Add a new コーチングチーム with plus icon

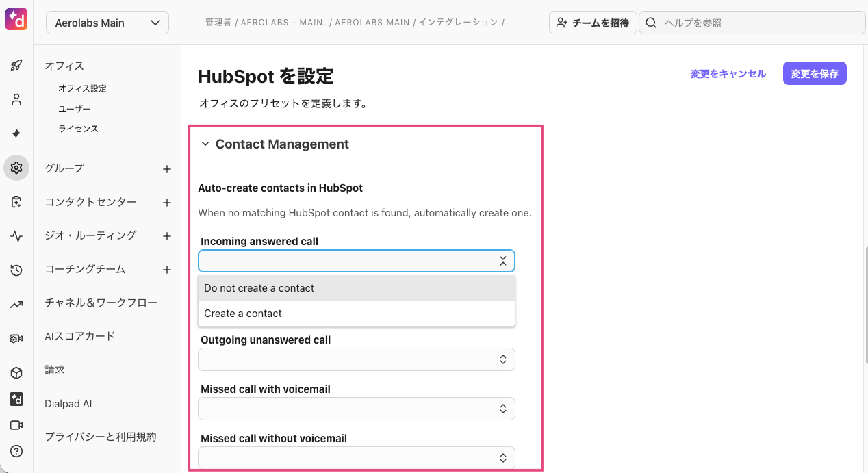point(167,270)
